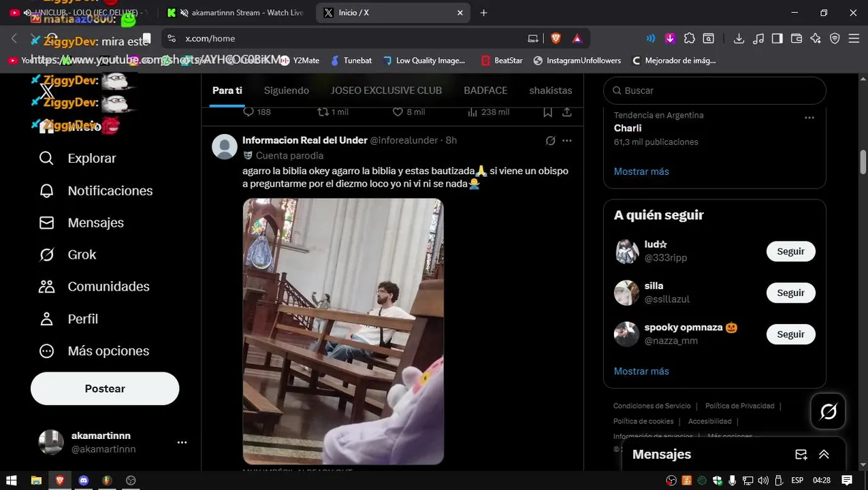Image resolution: width=868 pixels, height=490 pixels.
Task: Open Política de cookies link
Action: click(x=643, y=421)
